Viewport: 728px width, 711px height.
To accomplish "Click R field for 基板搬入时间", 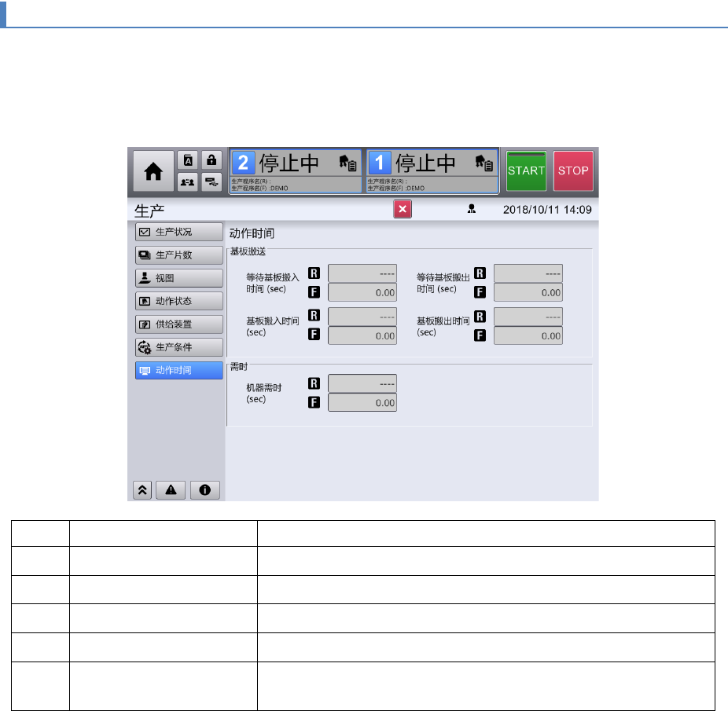I will pos(362,317).
